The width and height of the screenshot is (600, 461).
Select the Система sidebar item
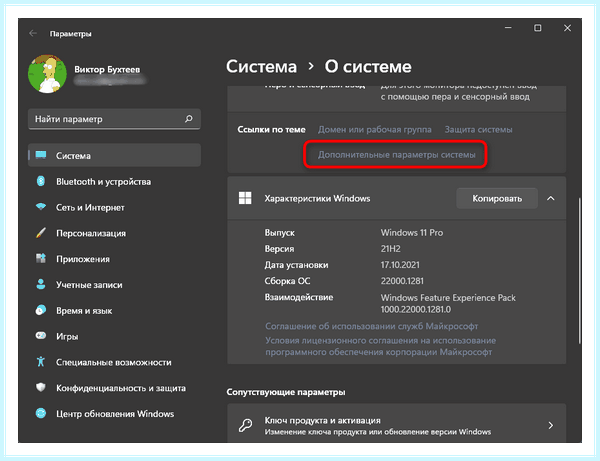tap(114, 155)
